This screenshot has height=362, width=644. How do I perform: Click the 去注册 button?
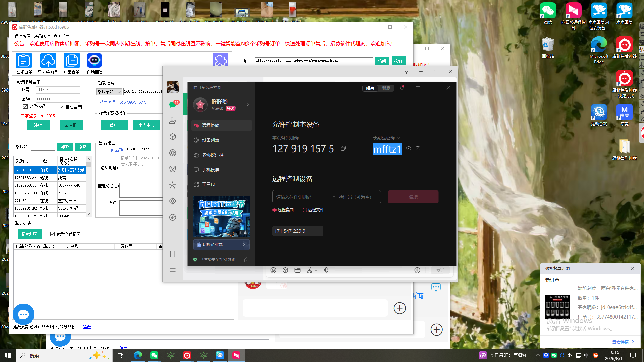point(71,125)
